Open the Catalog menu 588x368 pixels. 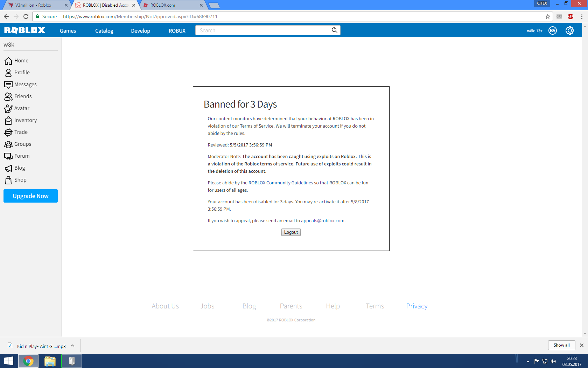104,31
